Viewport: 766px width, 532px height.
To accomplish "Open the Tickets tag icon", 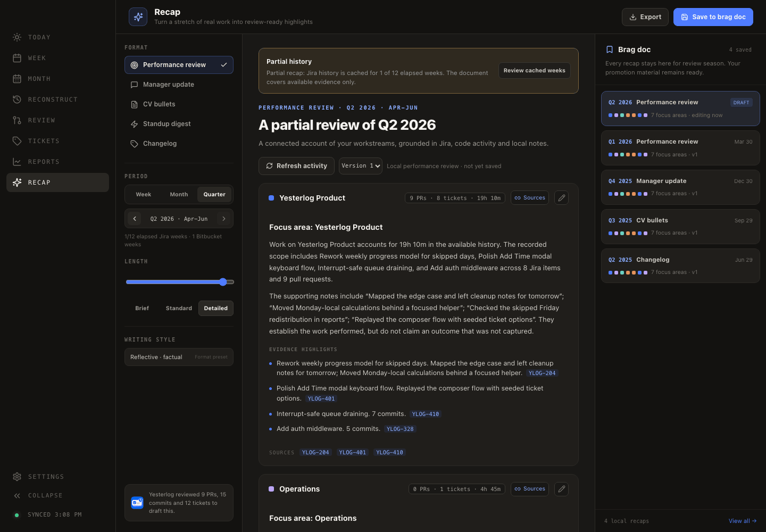I will point(17,141).
